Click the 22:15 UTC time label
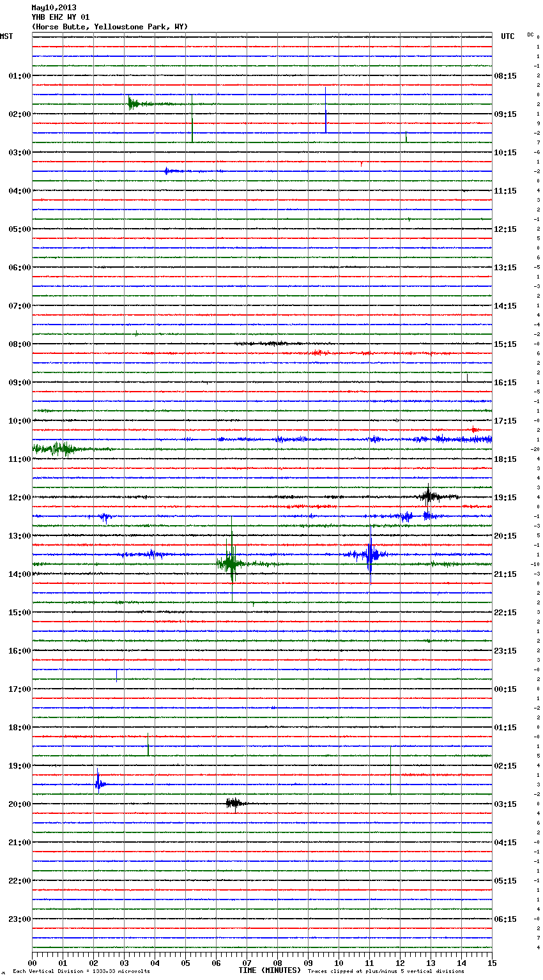Viewport: 543px width, 980px height. click(505, 613)
